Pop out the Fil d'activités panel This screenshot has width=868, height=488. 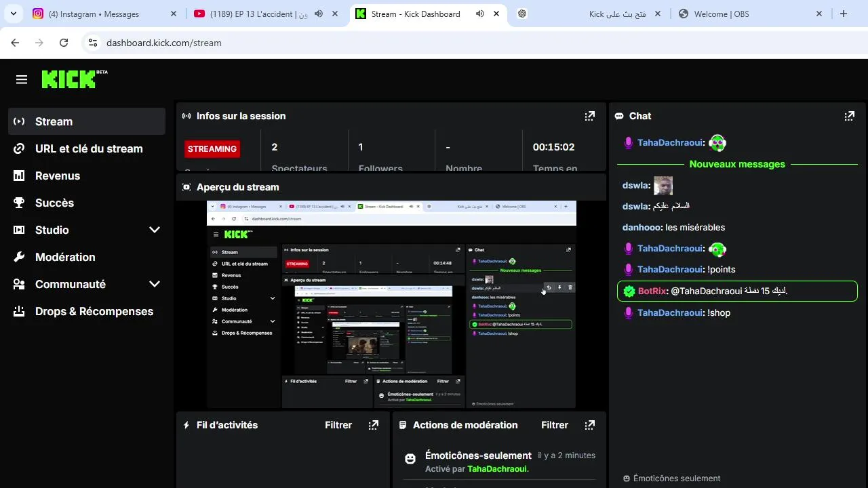pyautogui.click(x=374, y=425)
